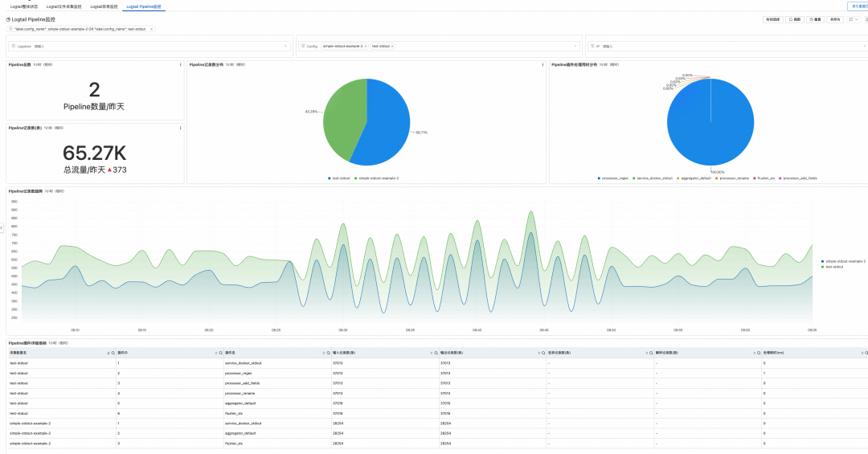Open the Pipeline记录数(条) panel more-options menu
The height and width of the screenshot is (454, 868).
pos(181,128)
